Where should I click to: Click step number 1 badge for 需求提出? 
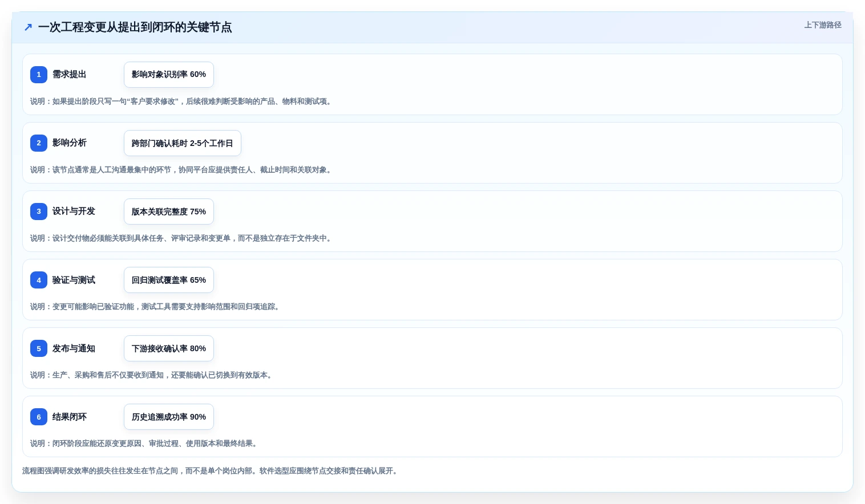coord(39,75)
